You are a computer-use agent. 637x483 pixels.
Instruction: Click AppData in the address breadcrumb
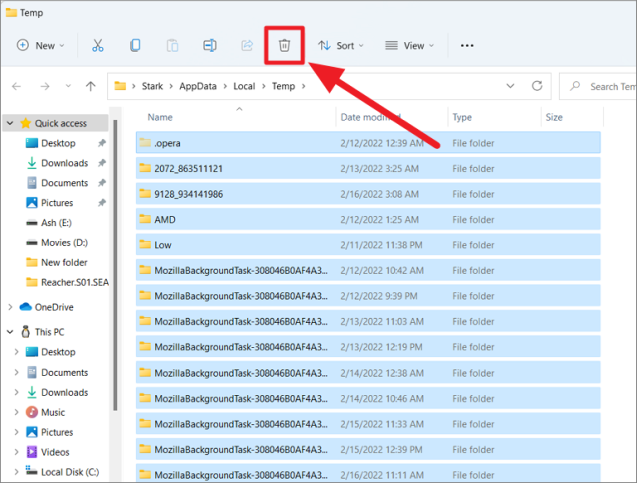click(199, 86)
